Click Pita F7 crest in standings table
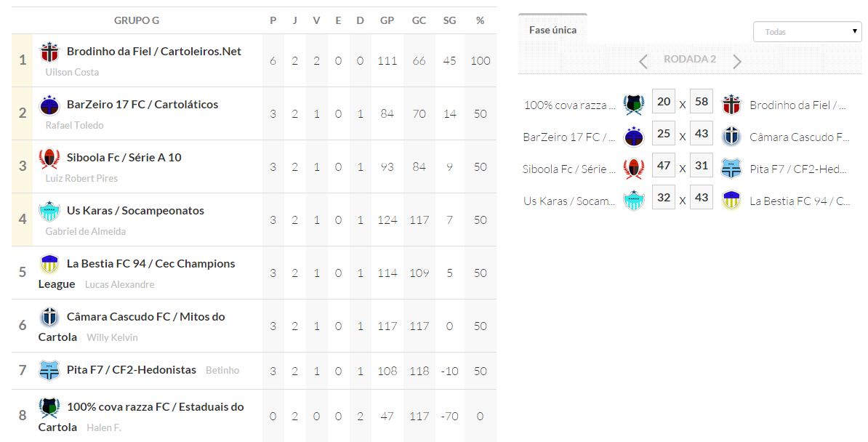868x442 pixels. 49,370
